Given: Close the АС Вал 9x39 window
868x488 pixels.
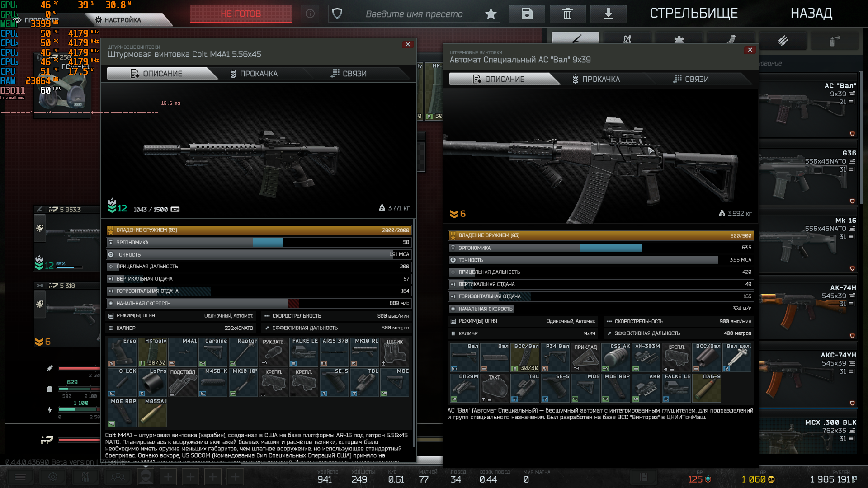Looking at the screenshot, I should point(750,50).
